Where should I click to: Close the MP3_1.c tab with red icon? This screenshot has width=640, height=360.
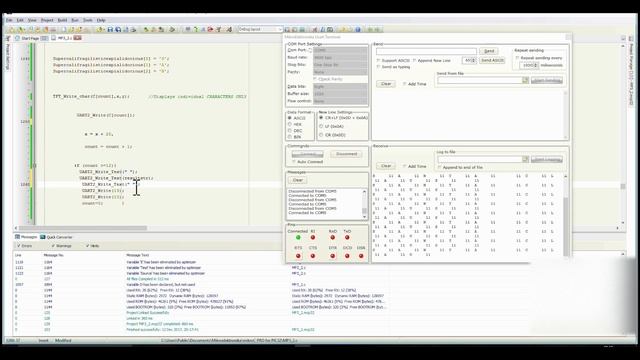click(77, 38)
